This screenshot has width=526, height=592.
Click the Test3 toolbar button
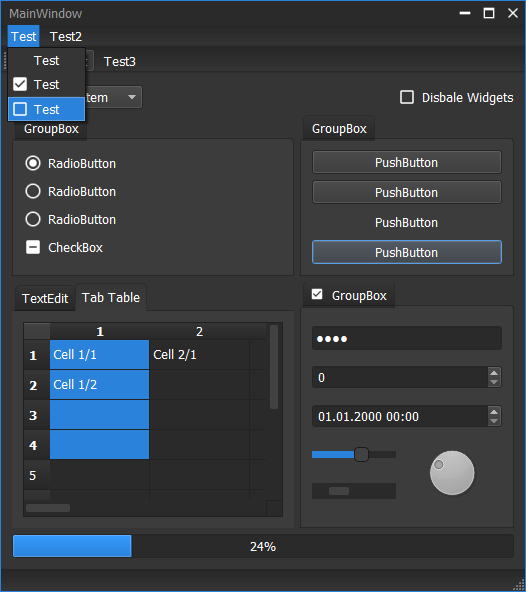pyautogui.click(x=120, y=61)
